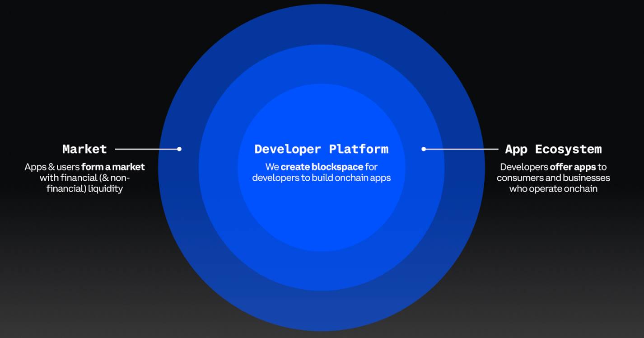Image resolution: width=644 pixels, height=338 pixels.
Task: Click "Apps & users" text under Market
Action: coord(52,167)
